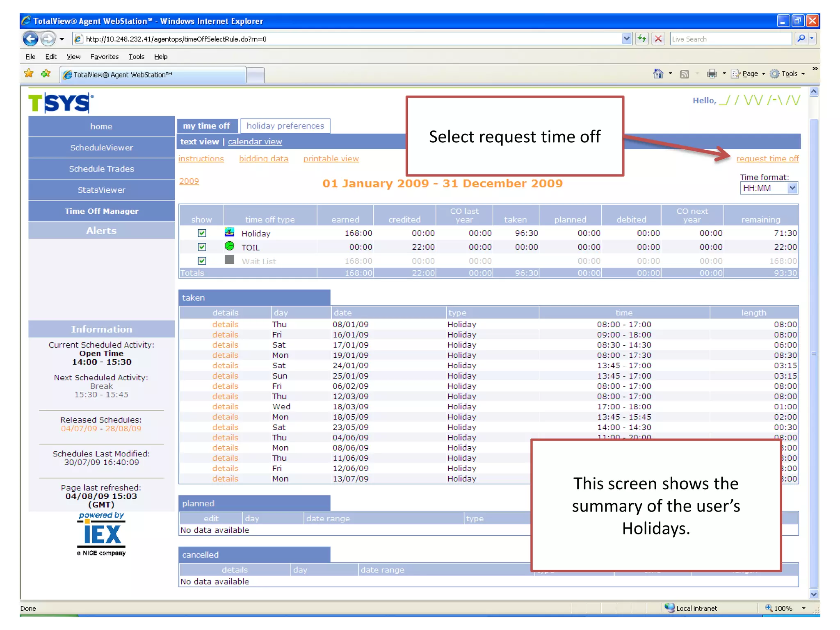Click the Favorites star icon

tap(29, 74)
